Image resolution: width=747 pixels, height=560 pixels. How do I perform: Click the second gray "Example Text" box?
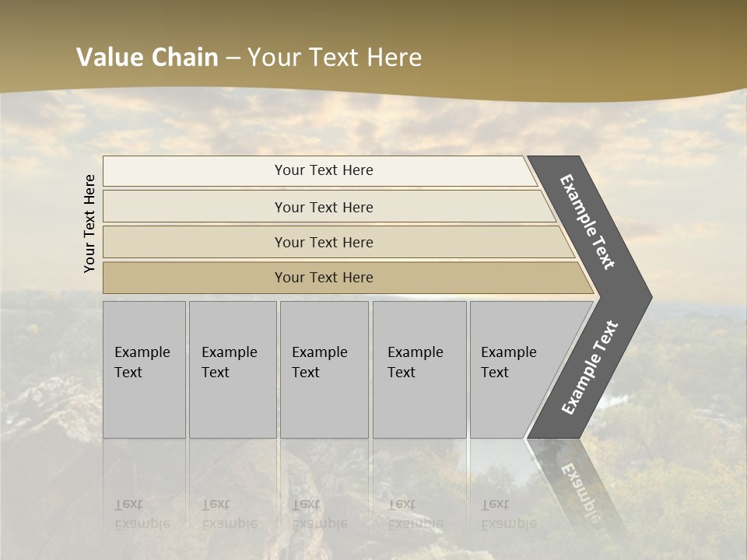click(232, 369)
